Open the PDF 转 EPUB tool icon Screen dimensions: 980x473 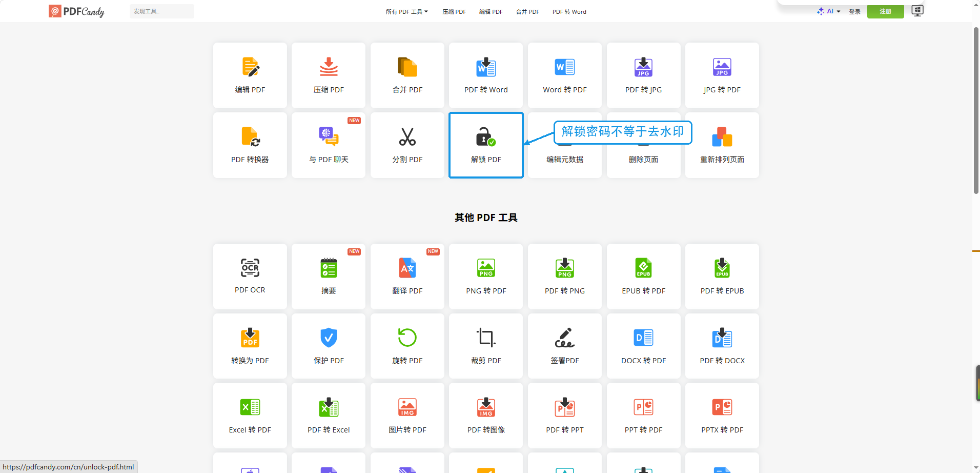click(x=722, y=268)
